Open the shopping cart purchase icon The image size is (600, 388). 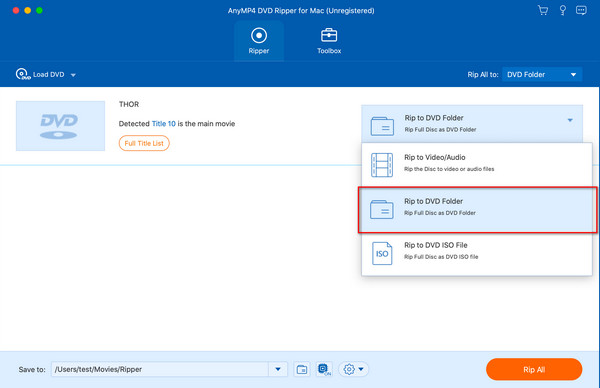pyautogui.click(x=543, y=10)
